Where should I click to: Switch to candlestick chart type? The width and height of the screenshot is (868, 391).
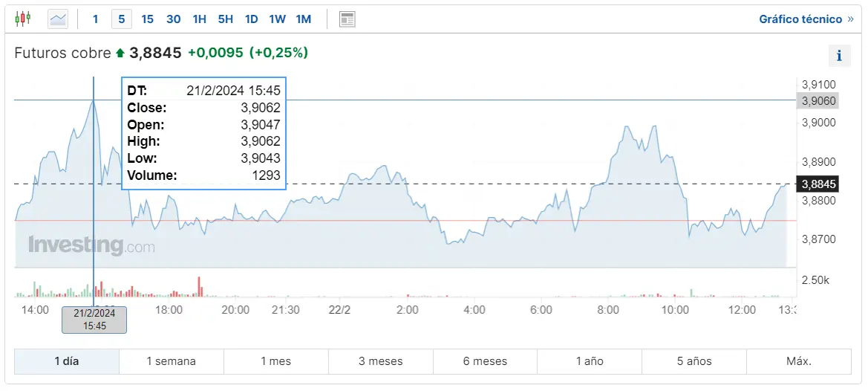pyautogui.click(x=24, y=19)
